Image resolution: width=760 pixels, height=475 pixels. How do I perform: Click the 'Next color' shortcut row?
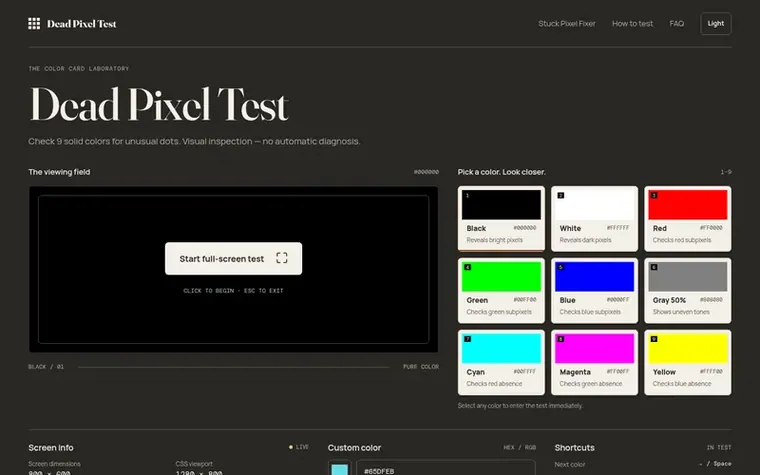tap(643, 464)
